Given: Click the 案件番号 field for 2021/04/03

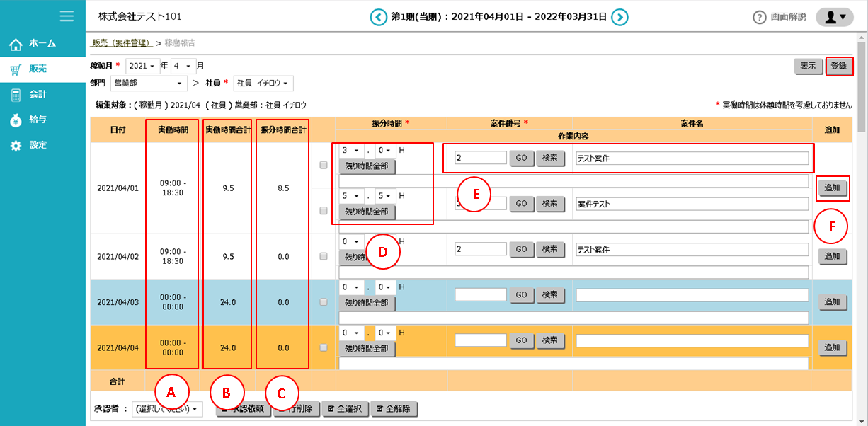Looking at the screenshot, I should pos(481,295).
